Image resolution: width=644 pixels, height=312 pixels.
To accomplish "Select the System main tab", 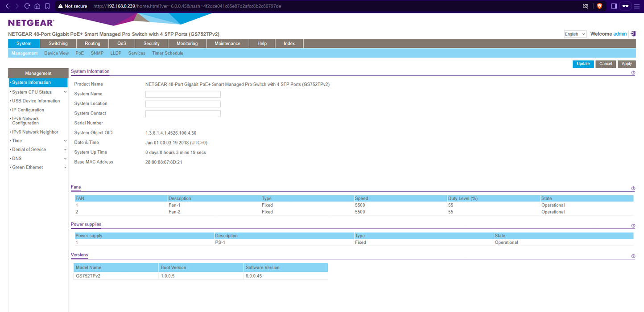I will (x=24, y=43).
